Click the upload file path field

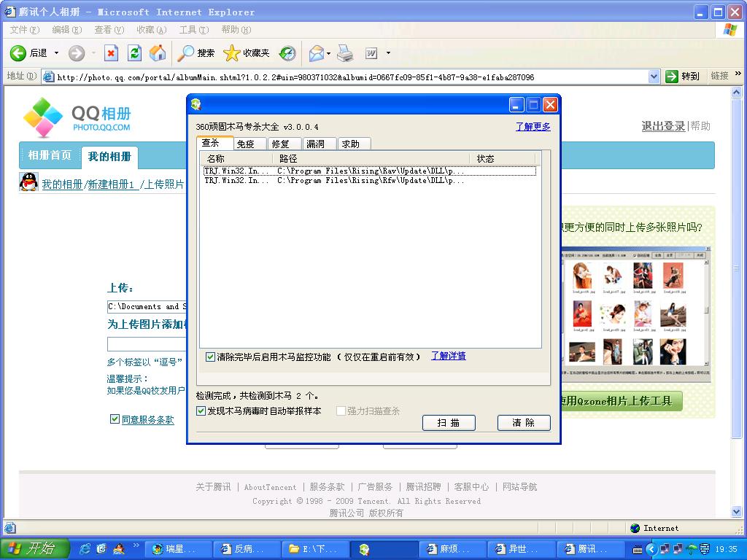click(147, 307)
